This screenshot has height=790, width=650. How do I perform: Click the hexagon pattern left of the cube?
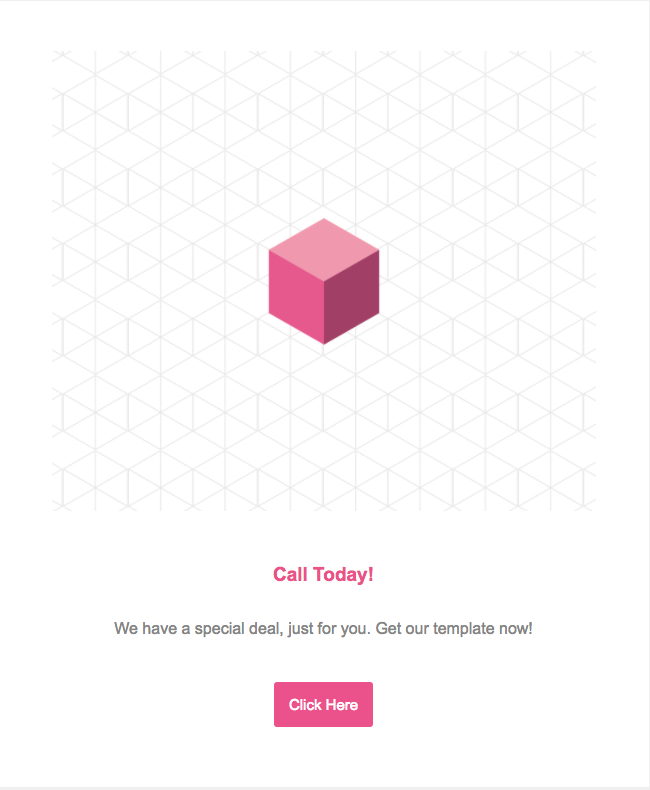[x=150, y=282]
